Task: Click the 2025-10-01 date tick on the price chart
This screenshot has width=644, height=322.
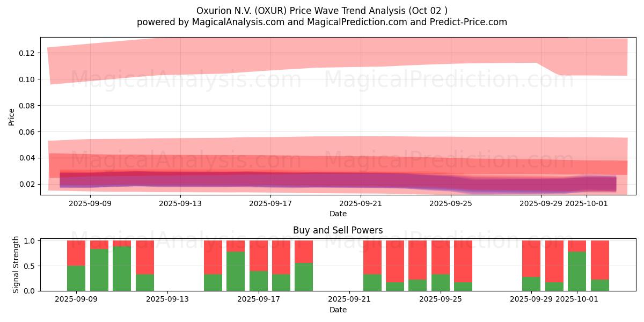Action: click(x=587, y=203)
